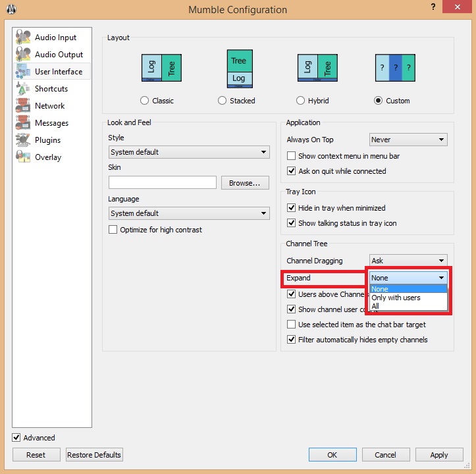Click the Stacked layout Tree-over-Log thumbnail
This screenshot has height=474, width=476.
tap(240, 69)
